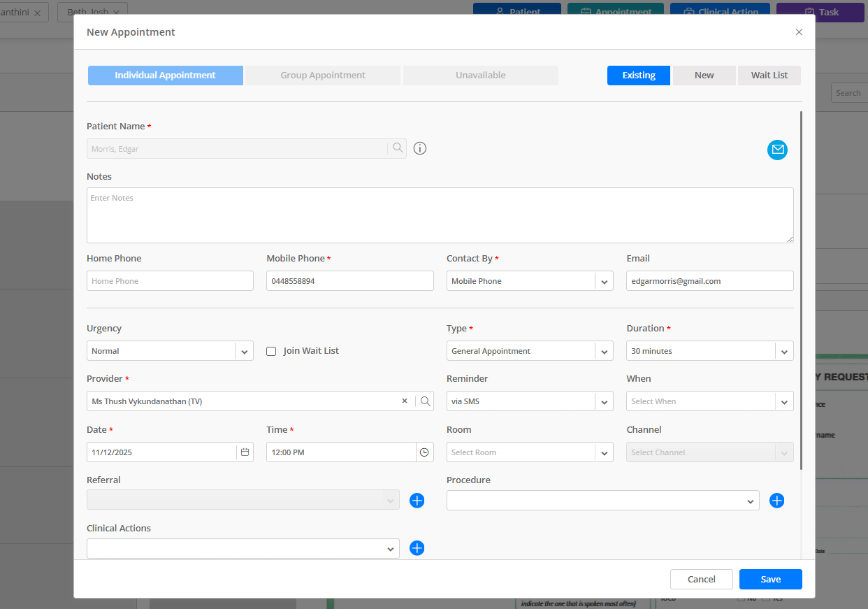
Task: Open the Procedure dropdown
Action: pos(603,501)
